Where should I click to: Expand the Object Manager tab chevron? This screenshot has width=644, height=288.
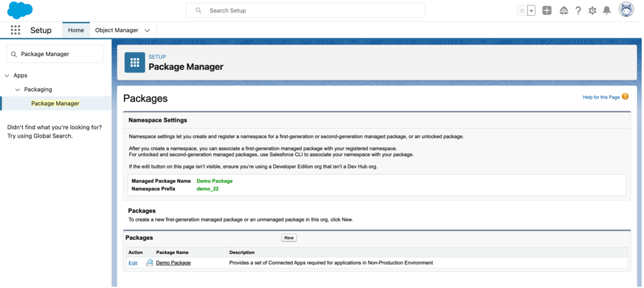pos(148,31)
